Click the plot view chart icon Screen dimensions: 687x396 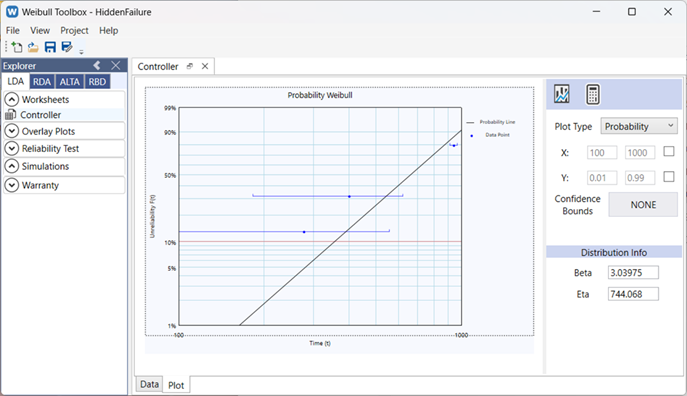click(562, 94)
